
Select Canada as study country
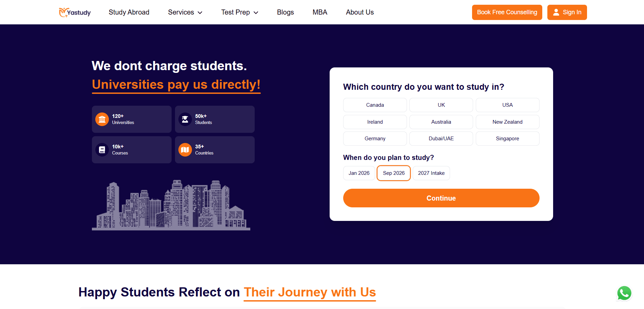click(375, 105)
